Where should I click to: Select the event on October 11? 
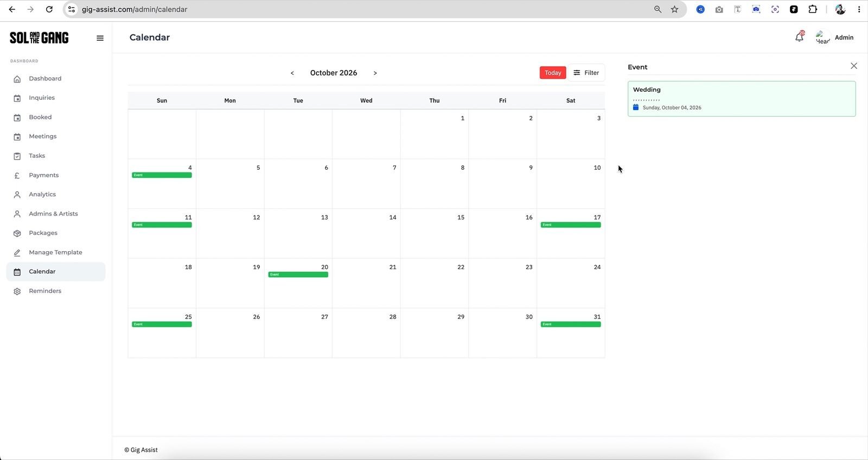point(162,225)
